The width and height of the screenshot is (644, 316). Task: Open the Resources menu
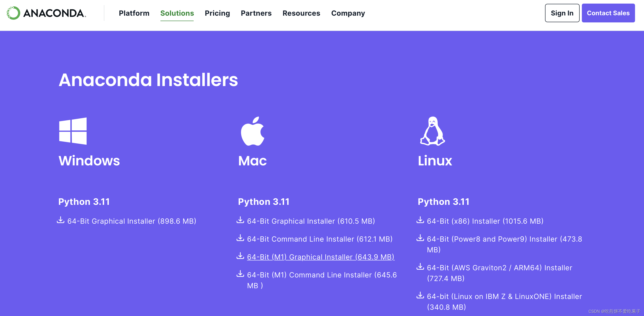[x=301, y=13]
